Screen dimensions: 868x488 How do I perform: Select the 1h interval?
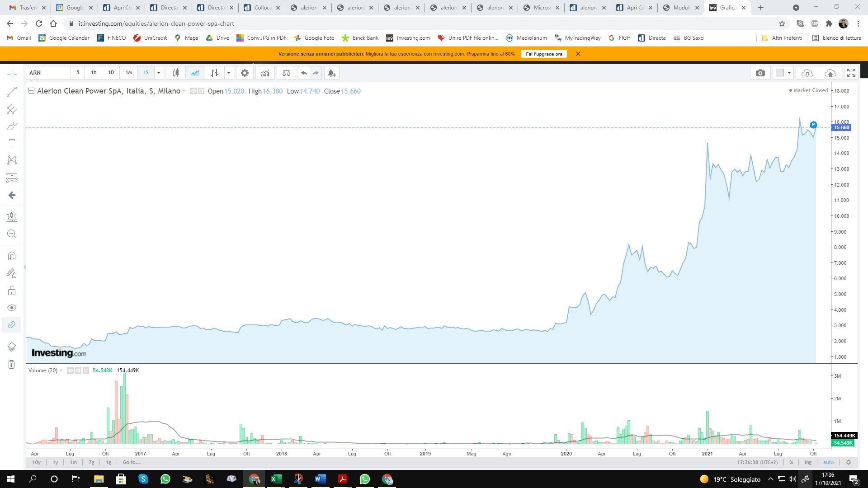click(x=94, y=73)
